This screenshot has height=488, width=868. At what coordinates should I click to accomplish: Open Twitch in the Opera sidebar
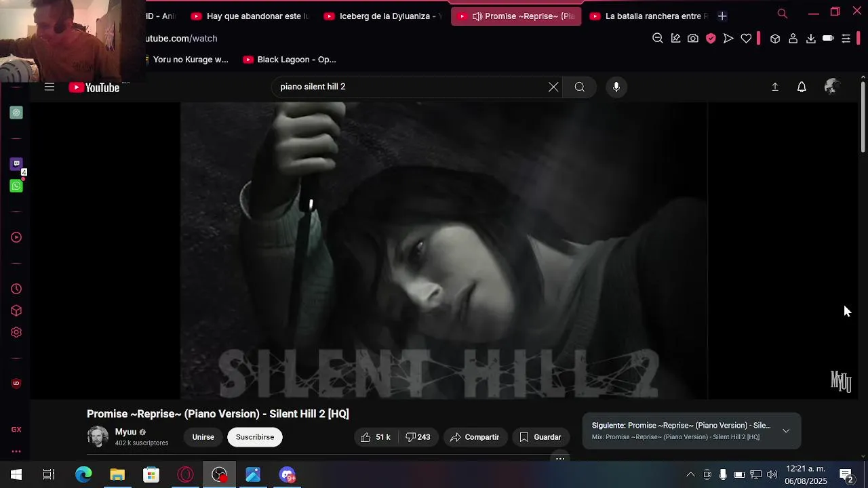click(16, 163)
